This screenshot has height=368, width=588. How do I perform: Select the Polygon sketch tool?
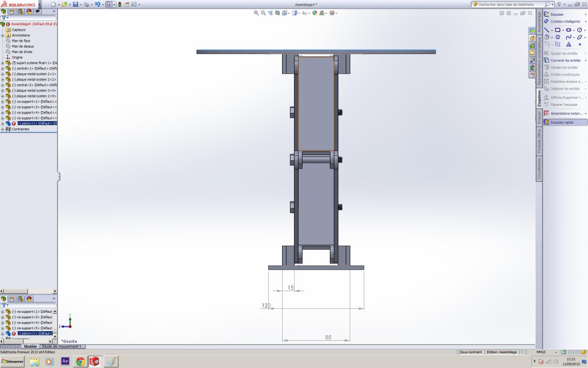click(558, 37)
